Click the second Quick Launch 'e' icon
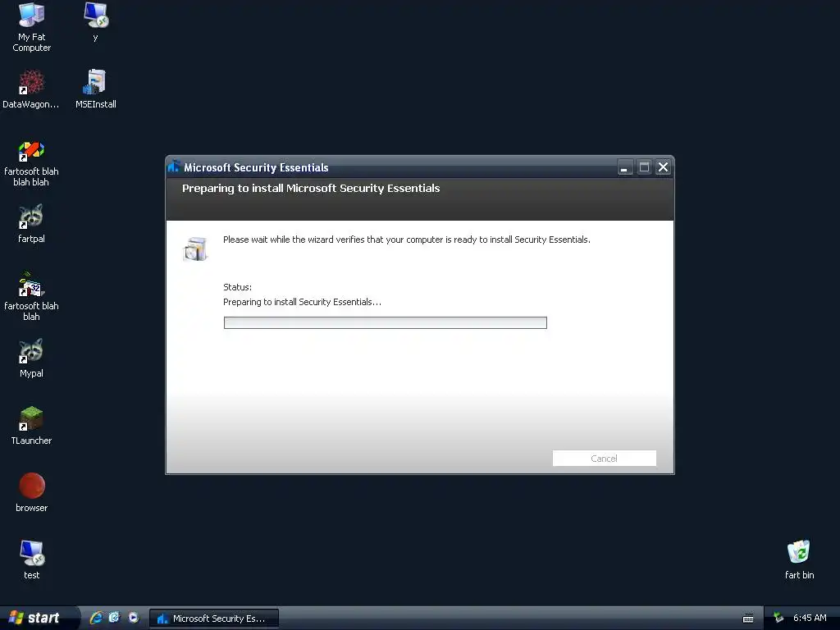Screen dimensions: 840x630 [114, 618]
